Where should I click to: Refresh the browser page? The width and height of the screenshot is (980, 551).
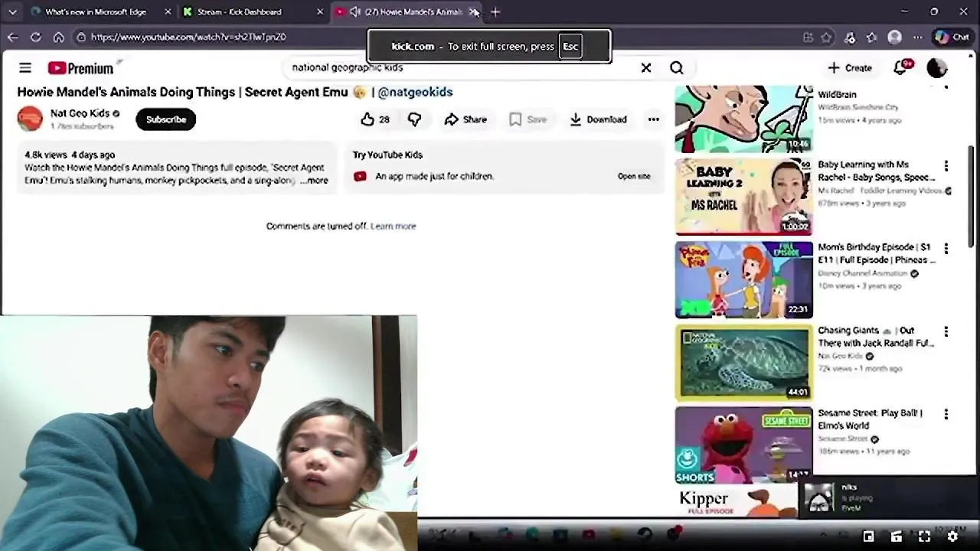35,37
